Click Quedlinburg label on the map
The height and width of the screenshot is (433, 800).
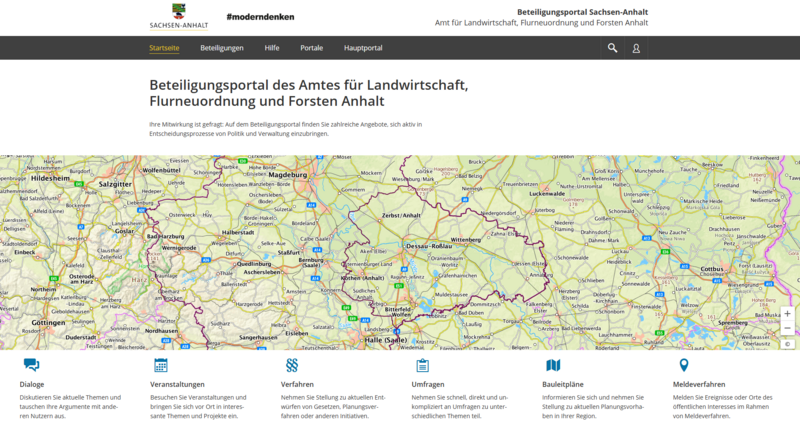click(x=254, y=264)
